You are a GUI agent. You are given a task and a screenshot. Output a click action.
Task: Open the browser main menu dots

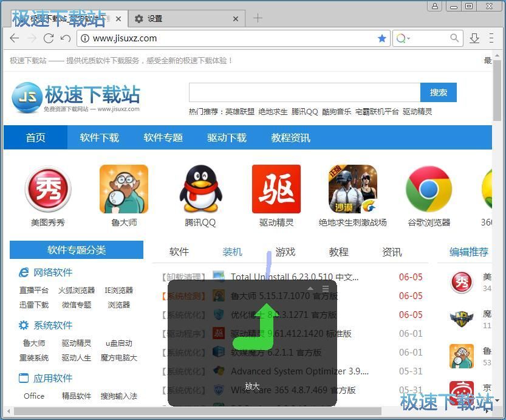tap(491, 38)
